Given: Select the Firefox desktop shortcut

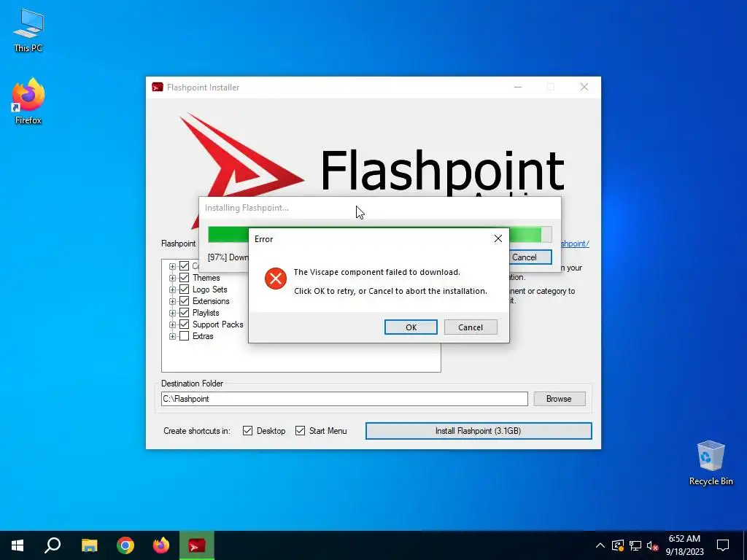Looking at the screenshot, I should [28, 101].
